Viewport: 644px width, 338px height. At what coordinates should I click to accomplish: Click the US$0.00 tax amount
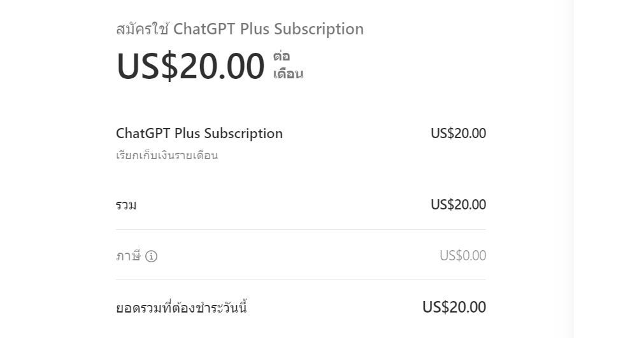[463, 255]
